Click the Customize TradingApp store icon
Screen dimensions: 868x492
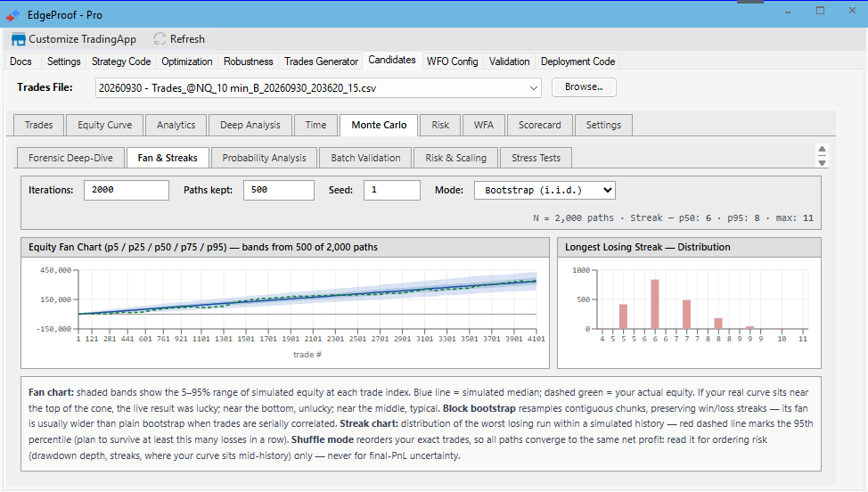click(x=18, y=39)
